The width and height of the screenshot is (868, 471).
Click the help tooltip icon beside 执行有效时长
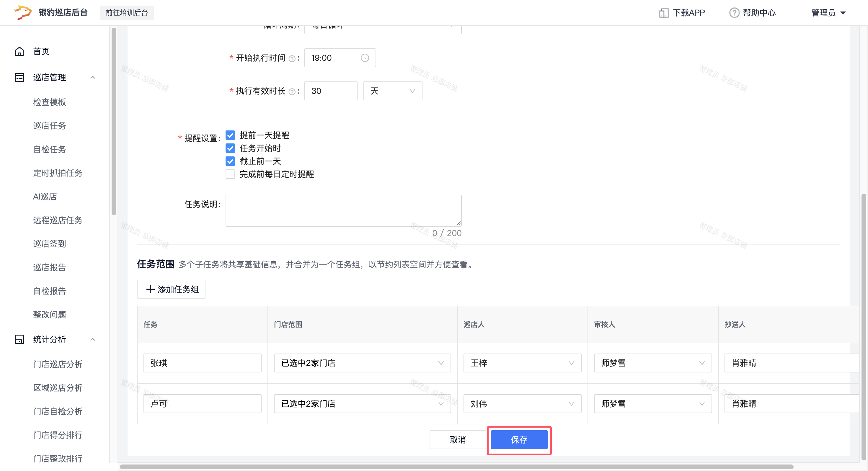point(292,92)
